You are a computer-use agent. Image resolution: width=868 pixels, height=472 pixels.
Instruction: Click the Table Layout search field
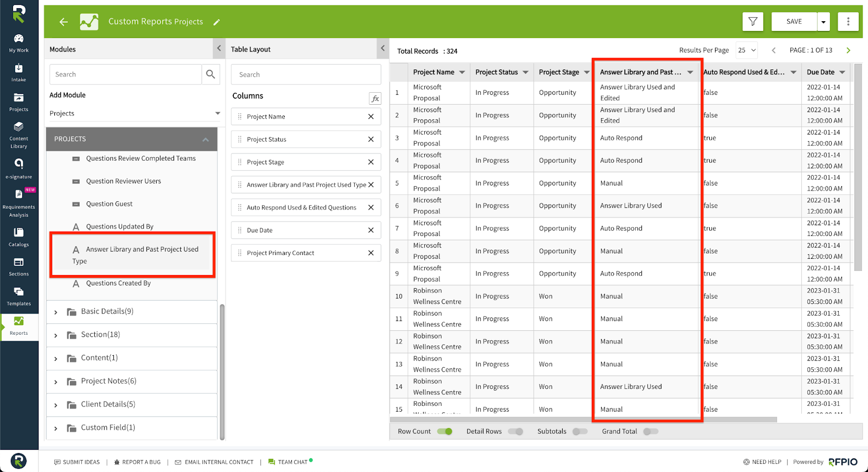(x=306, y=74)
